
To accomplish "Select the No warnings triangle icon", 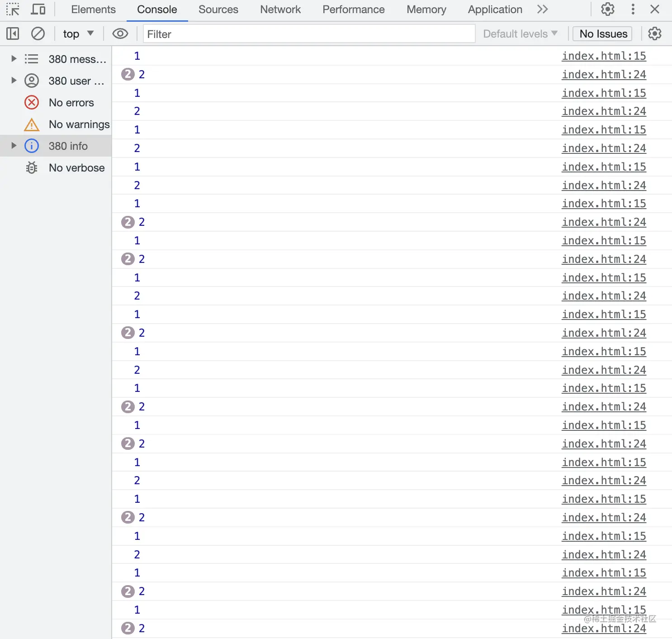I will click(x=32, y=124).
